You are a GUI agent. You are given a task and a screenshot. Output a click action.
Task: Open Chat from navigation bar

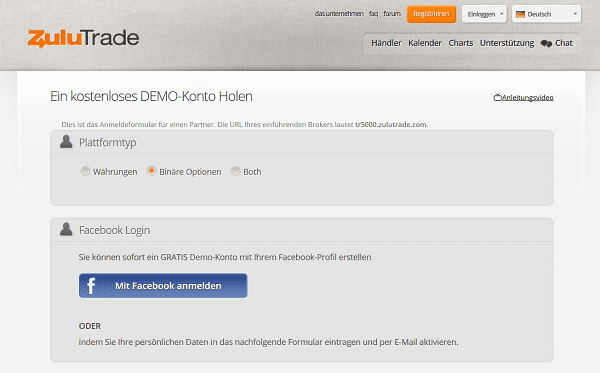tap(564, 43)
